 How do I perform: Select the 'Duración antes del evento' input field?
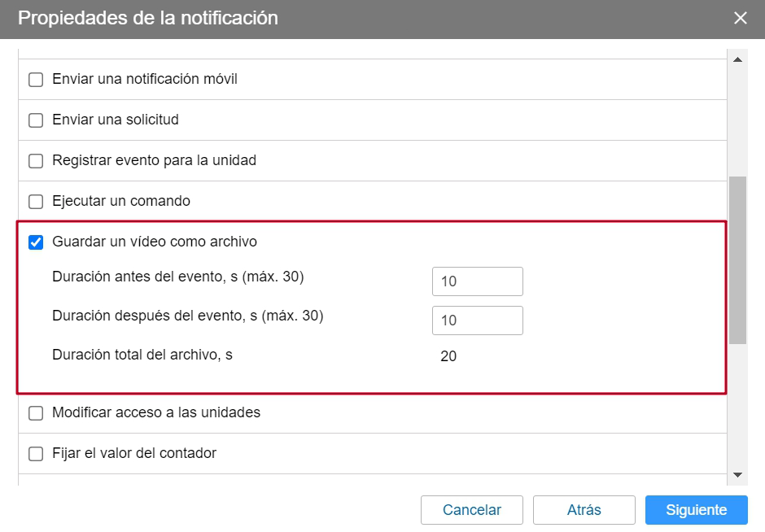(477, 281)
